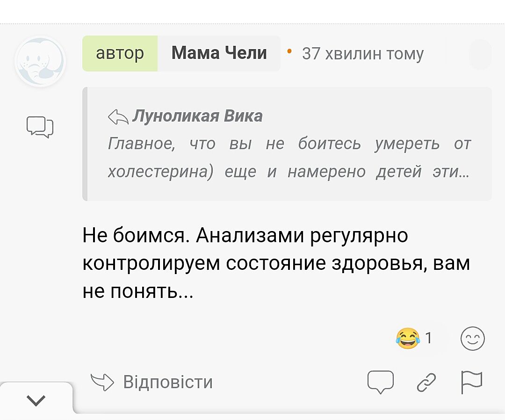Click the speech bubble icon beside the link icon
The width and height of the screenshot is (505, 420).
point(381,382)
